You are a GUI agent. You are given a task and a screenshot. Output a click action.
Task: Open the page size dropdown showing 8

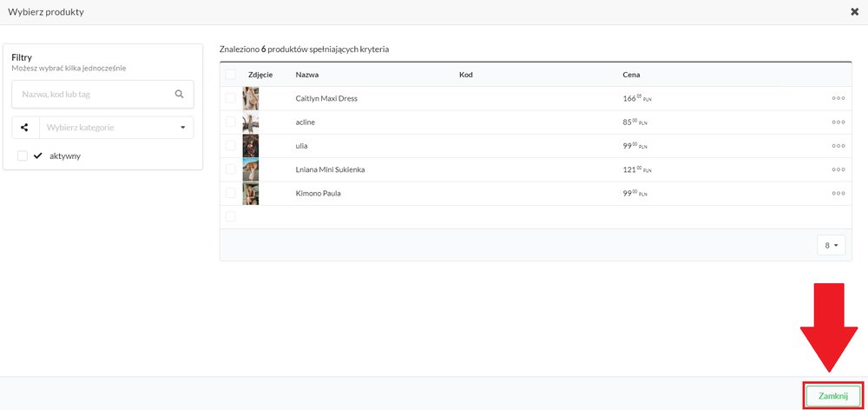831,245
